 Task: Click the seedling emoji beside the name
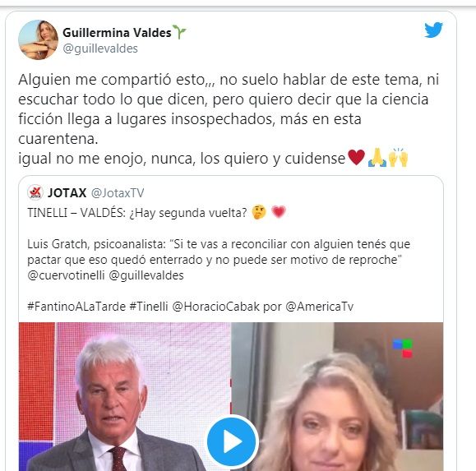click(x=179, y=32)
